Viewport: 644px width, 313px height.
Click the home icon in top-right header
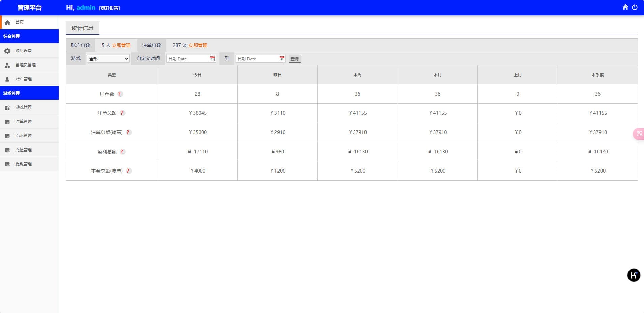pyautogui.click(x=625, y=7)
